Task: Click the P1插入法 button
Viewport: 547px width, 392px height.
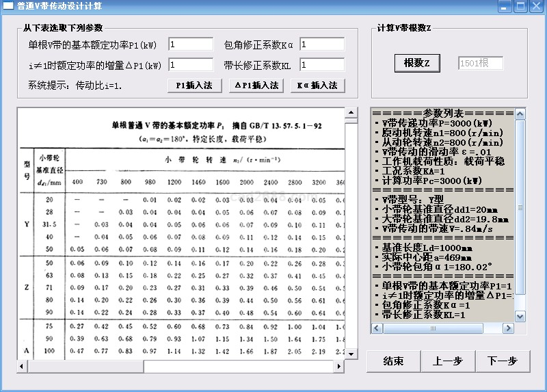Action: 194,86
